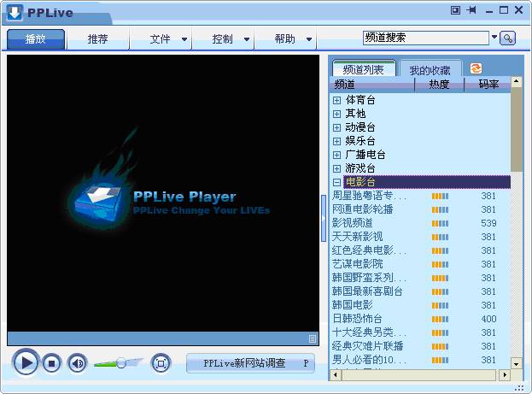Select the 频道列表 tab
This screenshot has height=394, width=532.
(364, 69)
